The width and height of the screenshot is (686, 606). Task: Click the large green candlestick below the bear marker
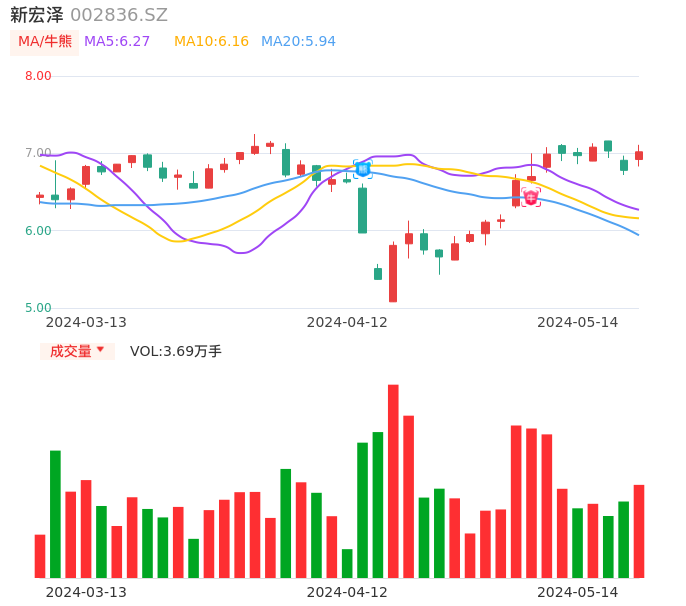click(362, 210)
